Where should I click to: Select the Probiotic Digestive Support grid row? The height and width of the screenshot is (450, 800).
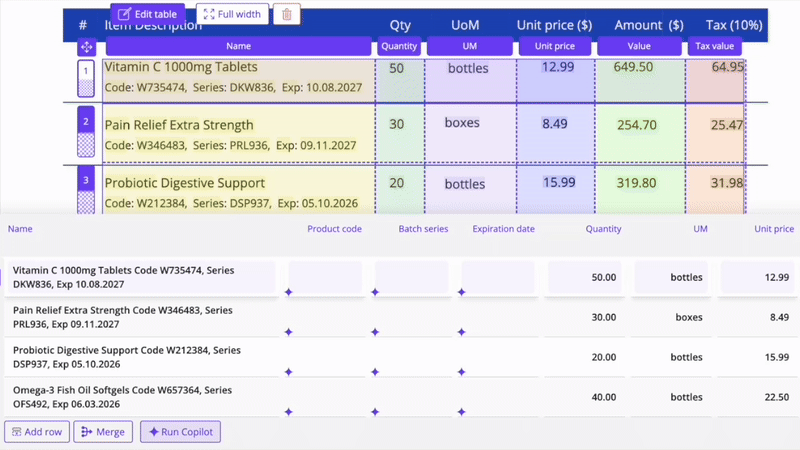(x=400, y=357)
